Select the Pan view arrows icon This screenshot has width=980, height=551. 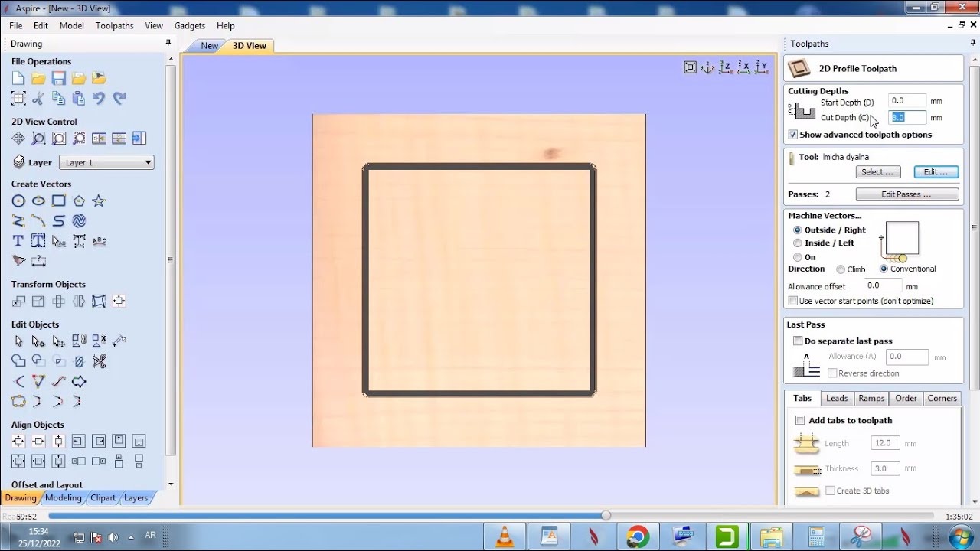tap(18, 139)
